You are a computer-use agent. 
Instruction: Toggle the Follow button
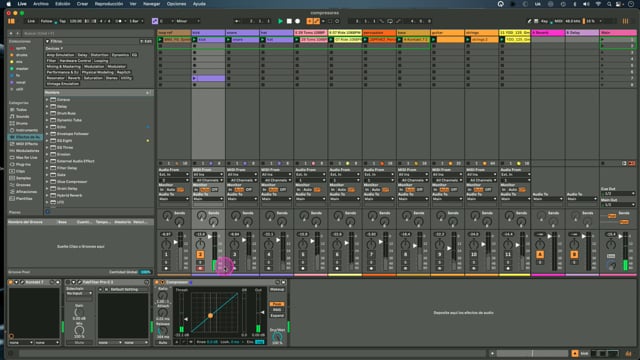pos(46,21)
